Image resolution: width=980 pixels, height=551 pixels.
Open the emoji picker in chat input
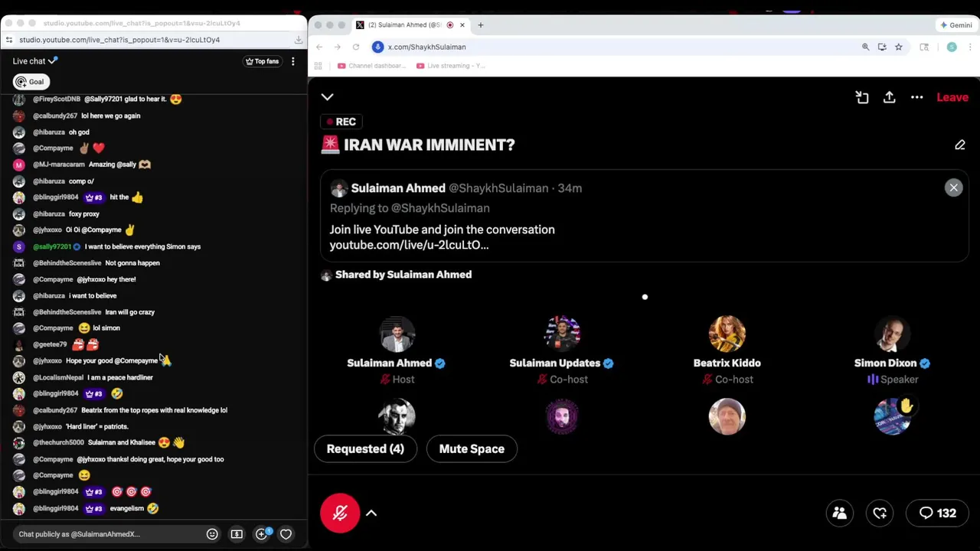[x=212, y=534]
